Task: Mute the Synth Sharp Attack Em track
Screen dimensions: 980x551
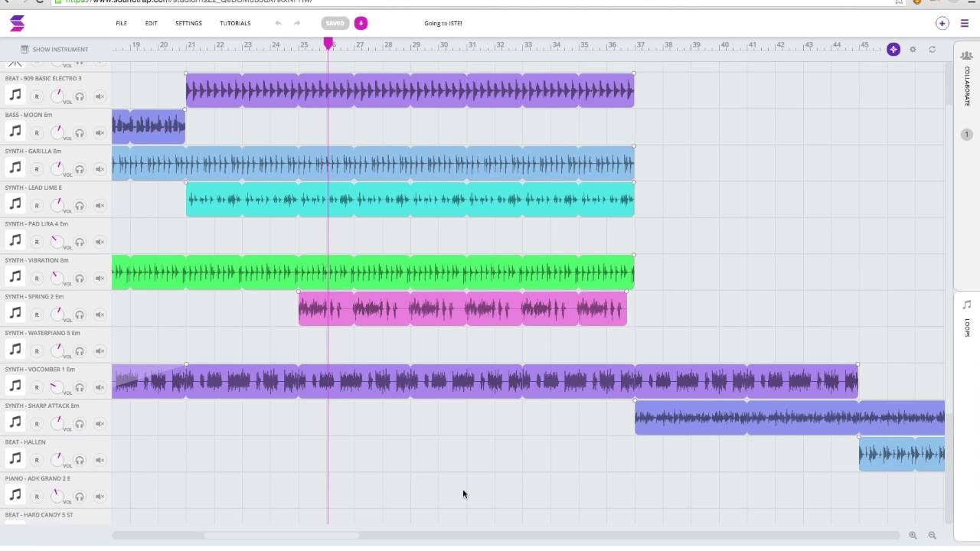Action: tap(100, 423)
